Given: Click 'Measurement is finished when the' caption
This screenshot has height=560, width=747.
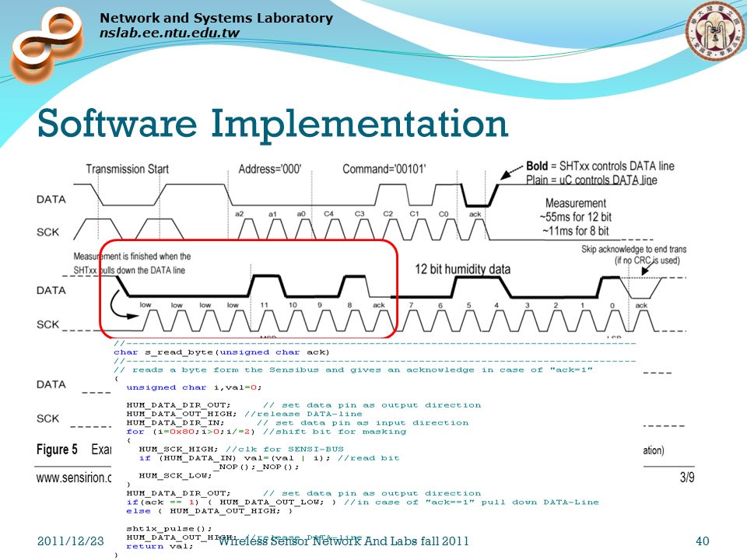Looking at the screenshot, I should coord(132,256).
